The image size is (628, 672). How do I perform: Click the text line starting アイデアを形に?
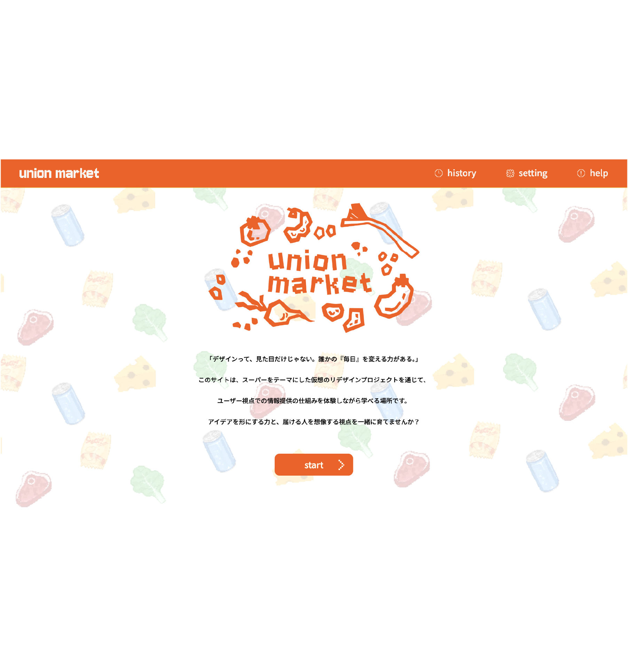point(314,422)
